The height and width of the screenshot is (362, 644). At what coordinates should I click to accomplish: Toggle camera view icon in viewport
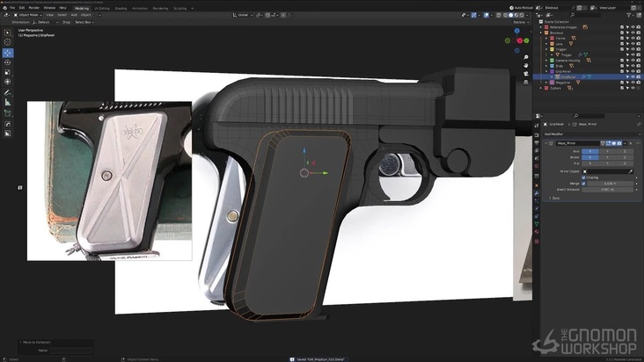(x=526, y=74)
